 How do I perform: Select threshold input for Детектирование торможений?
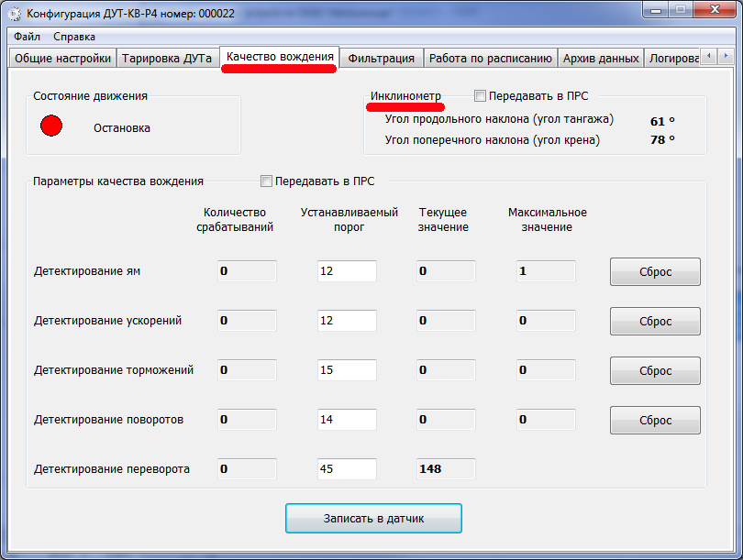[347, 370]
